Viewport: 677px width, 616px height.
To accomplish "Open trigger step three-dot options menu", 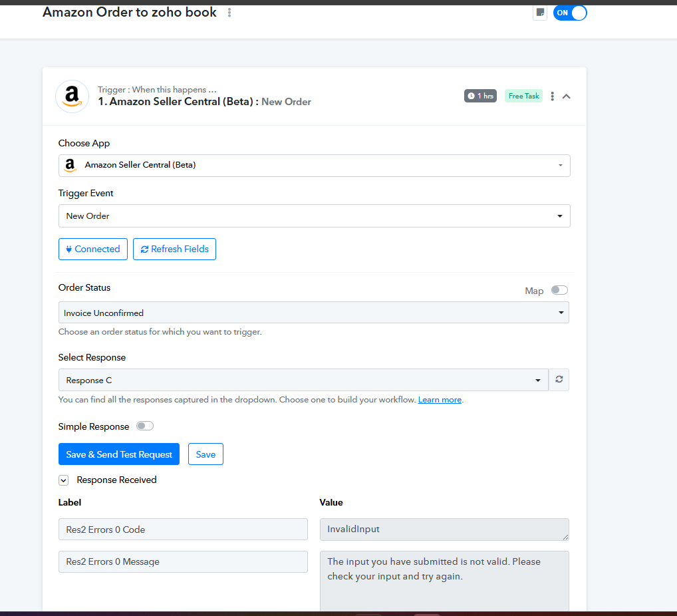I will pos(553,96).
